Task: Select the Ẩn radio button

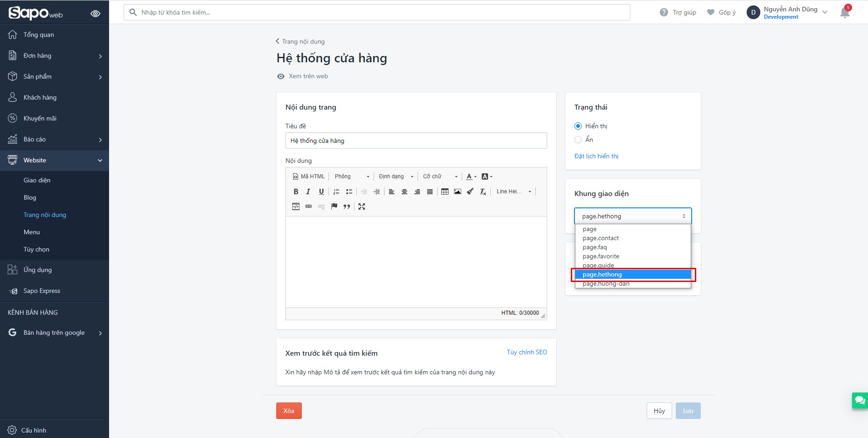Action: coord(578,140)
